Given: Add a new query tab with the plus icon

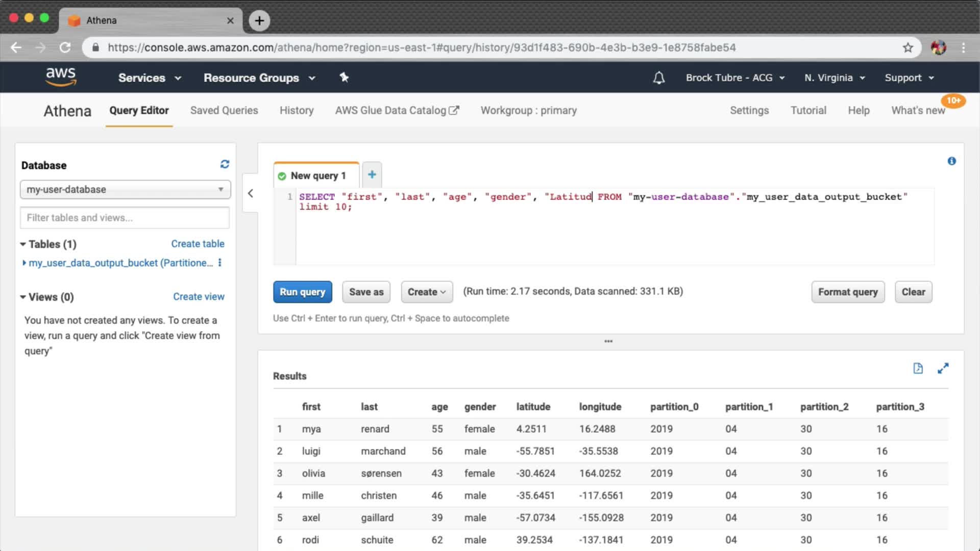Looking at the screenshot, I should click(x=372, y=174).
